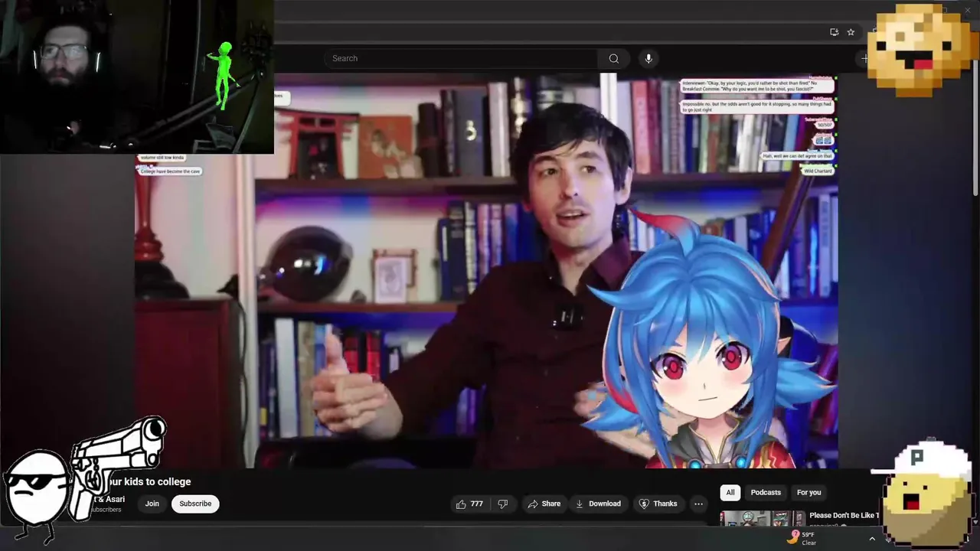Open 'Please Don't Be Like' video title

tap(844, 515)
